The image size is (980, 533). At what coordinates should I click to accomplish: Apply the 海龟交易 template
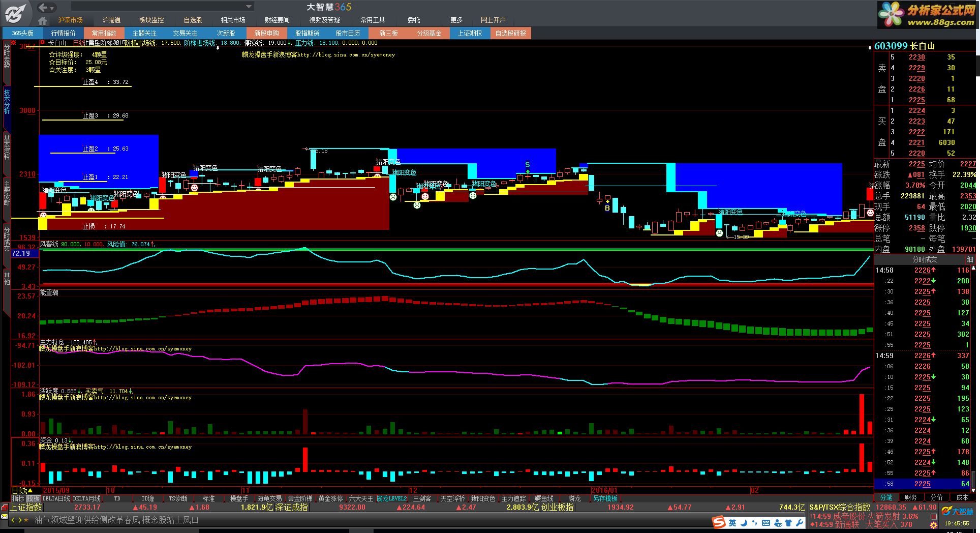pos(269,498)
